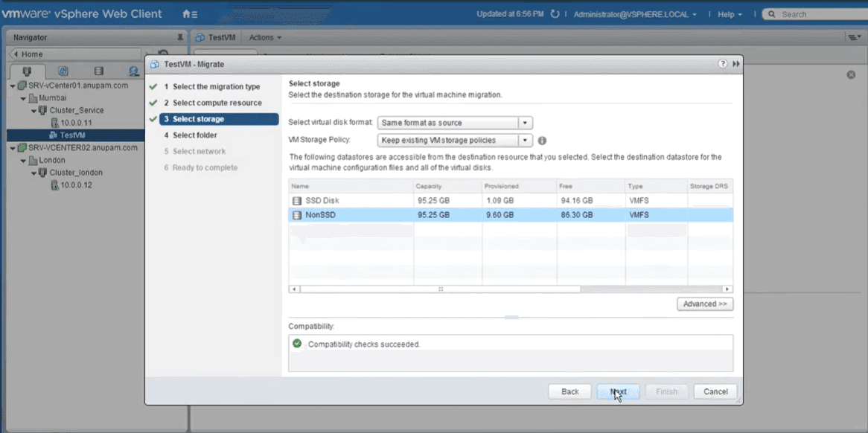Select the SSD Disk datastore row
Image resolution: width=868 pixels, height=433 pixels.
511,201
